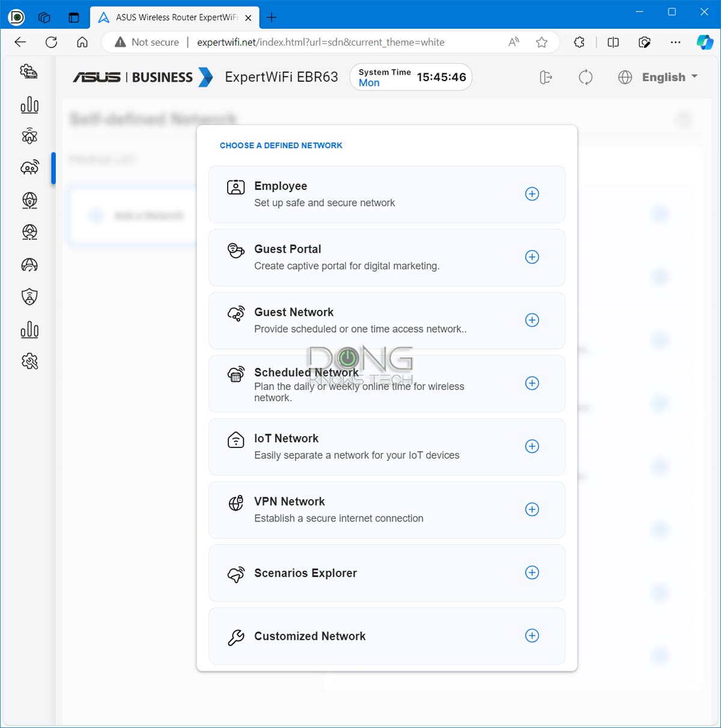This screenshot has width=721, height=728.
Task: Open browser extensions puzzle icon
Action: point(579,42)
